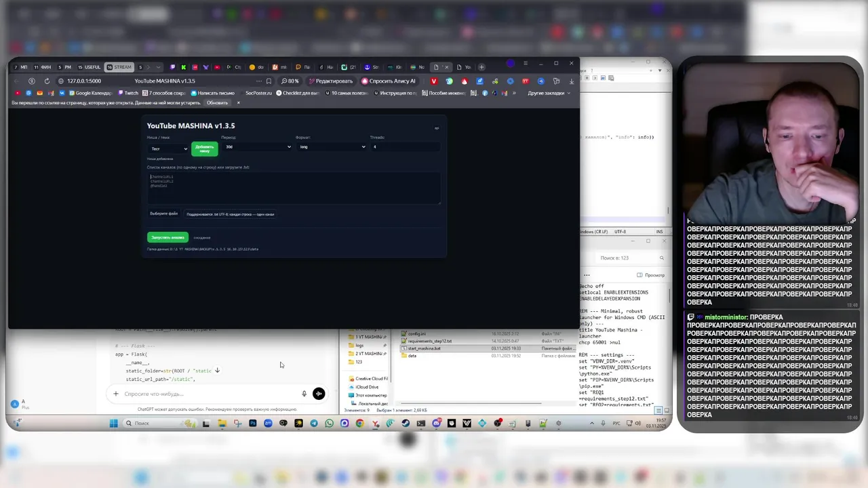Click mistorministor username in stream chat
This screenshot has width=868, height=488.
point(726,317)
